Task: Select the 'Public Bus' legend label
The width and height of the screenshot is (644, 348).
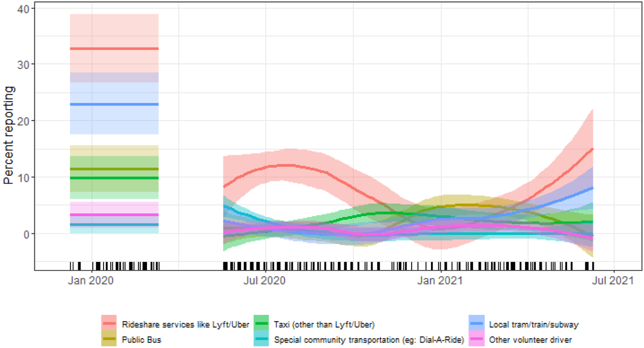Action: (142, 340)
